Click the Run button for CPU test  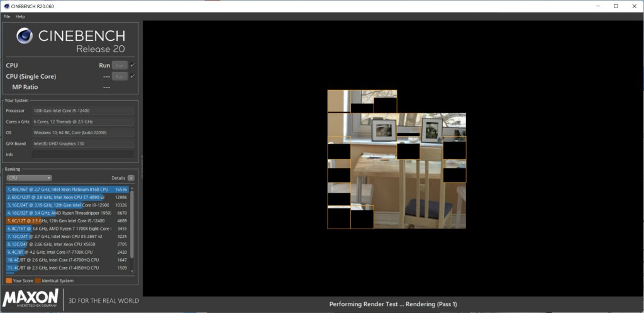coord(119,65)
